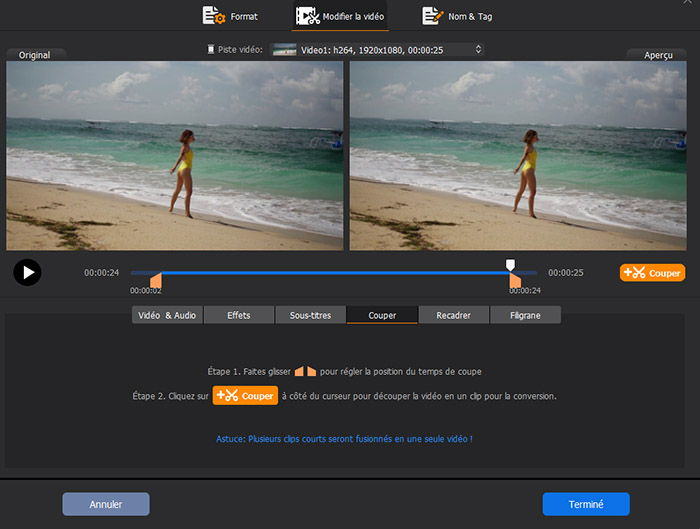Switch to the Recadrer tab
Viewport: 700px width, 529px height.
pos(454,315)
